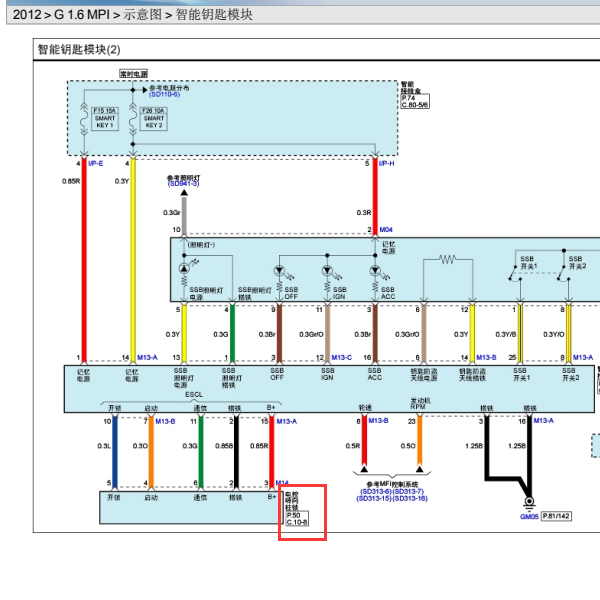This screenshot has width=600, height=600.
Task: Click the M14 connector label
Action: tap(282, 483)
